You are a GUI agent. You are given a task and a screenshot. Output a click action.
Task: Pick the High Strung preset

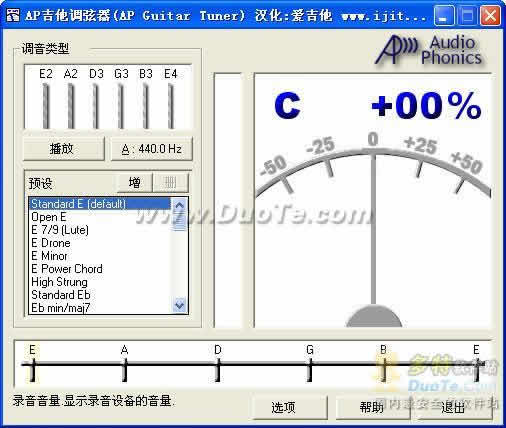tap(100, 282)
